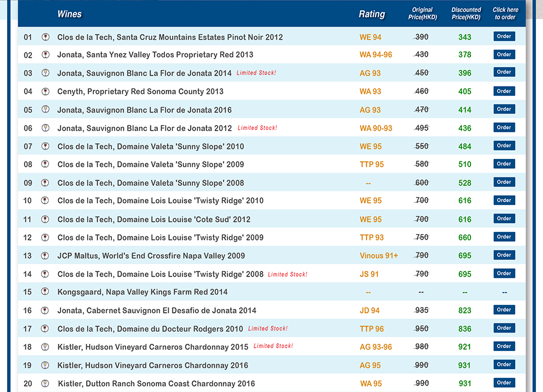Order La Flor de Jonata 2012

click(x=504, y=128)
